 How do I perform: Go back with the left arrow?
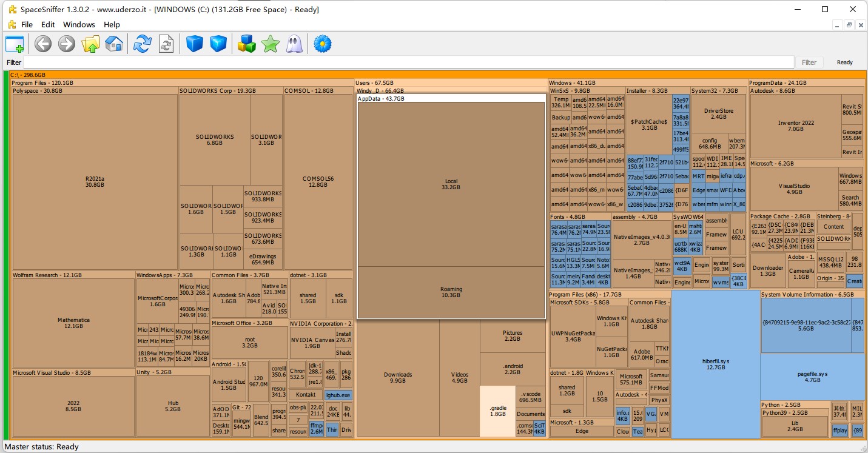(x=42, y=44)
